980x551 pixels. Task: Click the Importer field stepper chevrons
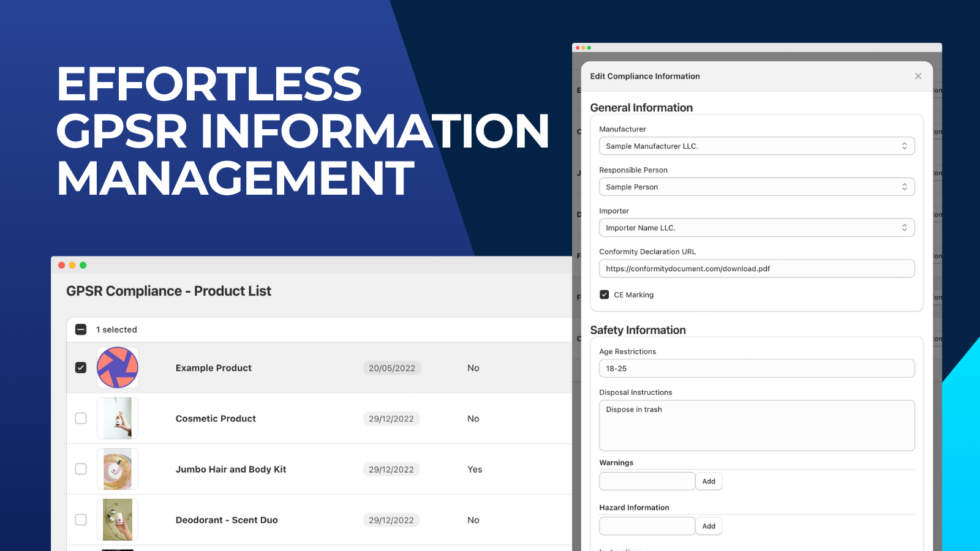pos(905,227)
